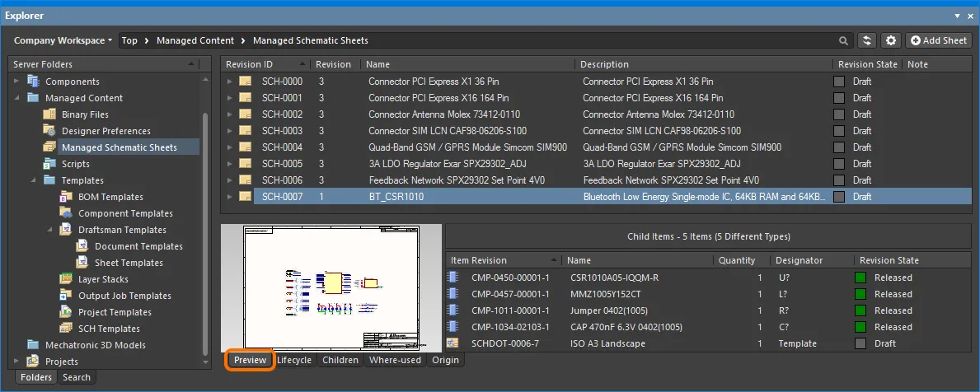Open the Where-used tab

pos(395,360)
